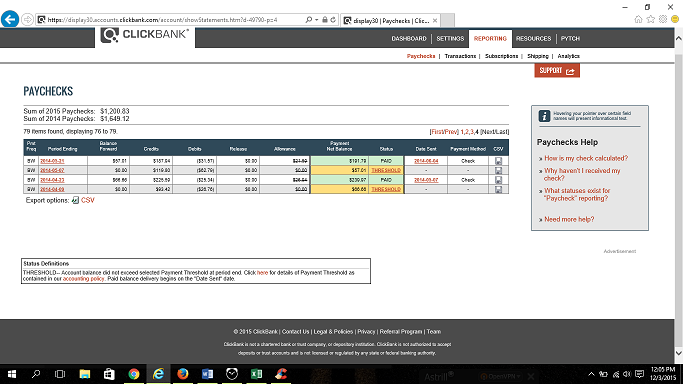Screen dimensions: 683x384
Task: Go back using the browser back arrow
Action: pyautogui.click(x=10, y=20)
